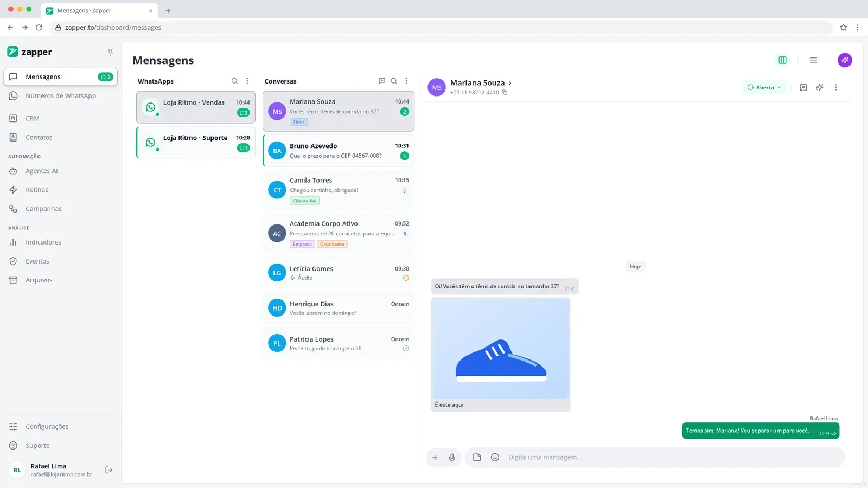Open Academia Corpo Ativo conversation
The width and height of the screenshot is (868, 488).
(x=339, y=234)
